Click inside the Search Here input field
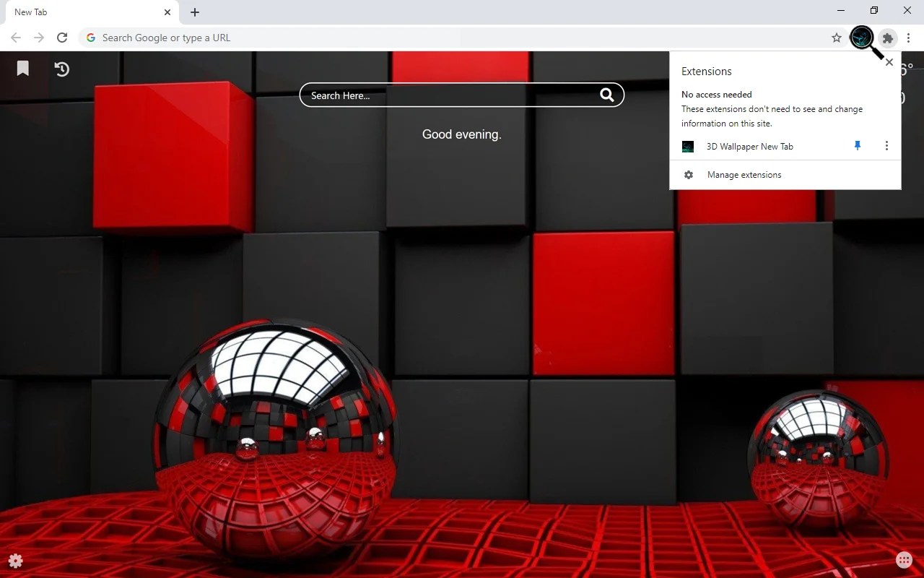 [433, 95]
